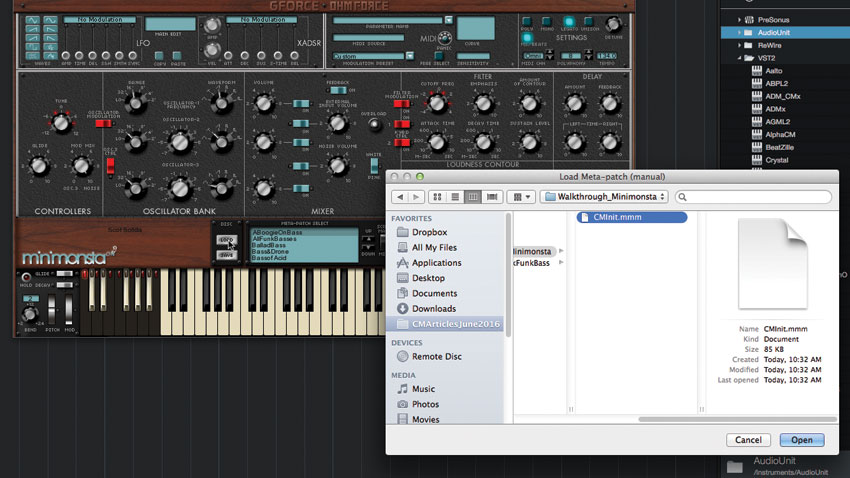Expand the PreSonus browser folder
Viewport: 850px width, 478px height.
(739, 20)
